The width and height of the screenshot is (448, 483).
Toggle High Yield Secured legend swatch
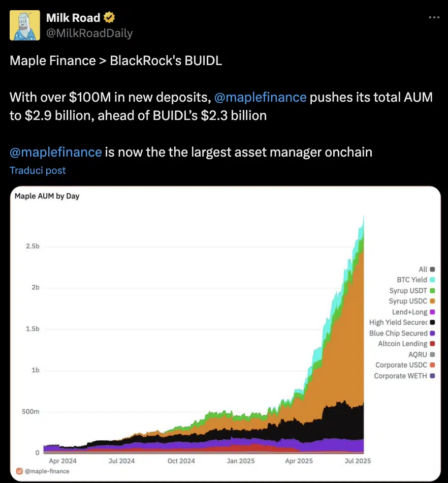coord(432,322)
